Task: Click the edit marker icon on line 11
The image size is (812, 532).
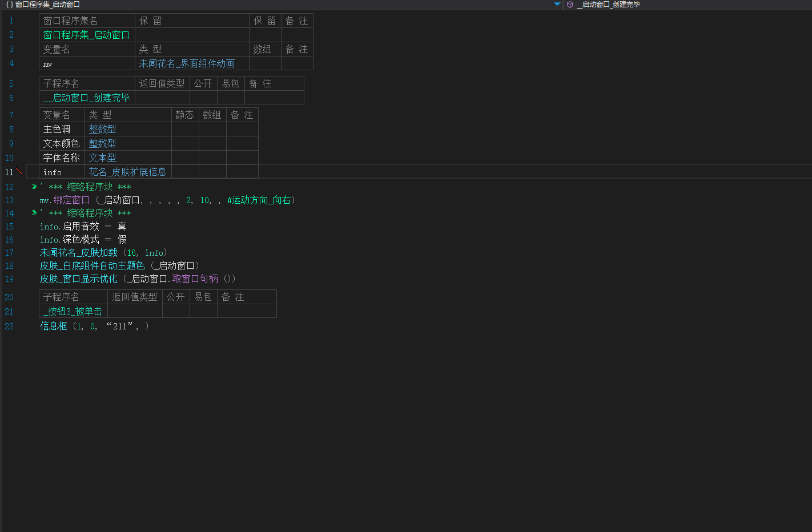Action: click(19, 171)
